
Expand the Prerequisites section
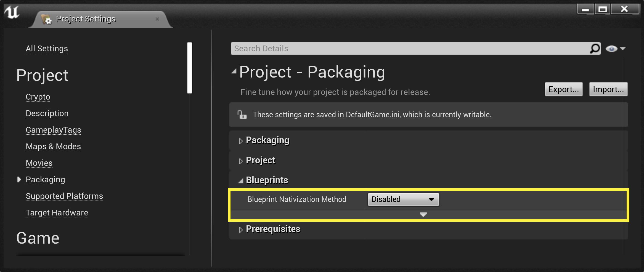tap(240, 230)
